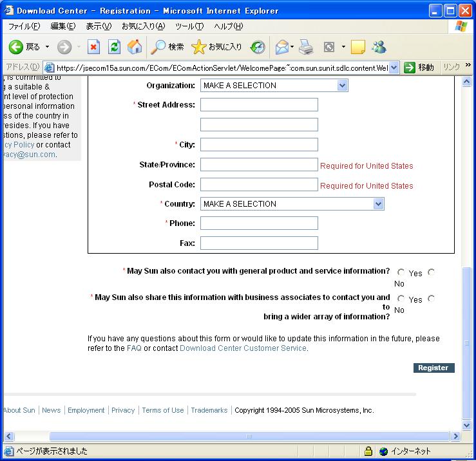Click vertical scrollbar up arrow

(x=466, y=82)
